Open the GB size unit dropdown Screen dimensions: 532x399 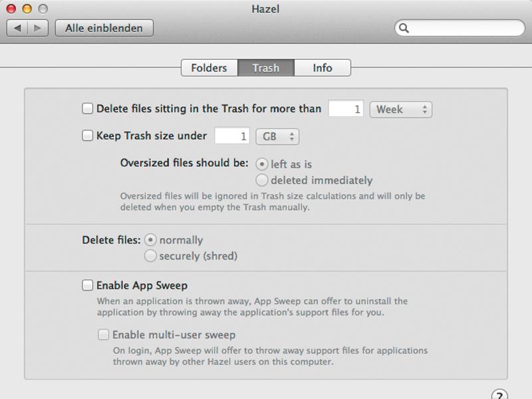coord(277,137)
